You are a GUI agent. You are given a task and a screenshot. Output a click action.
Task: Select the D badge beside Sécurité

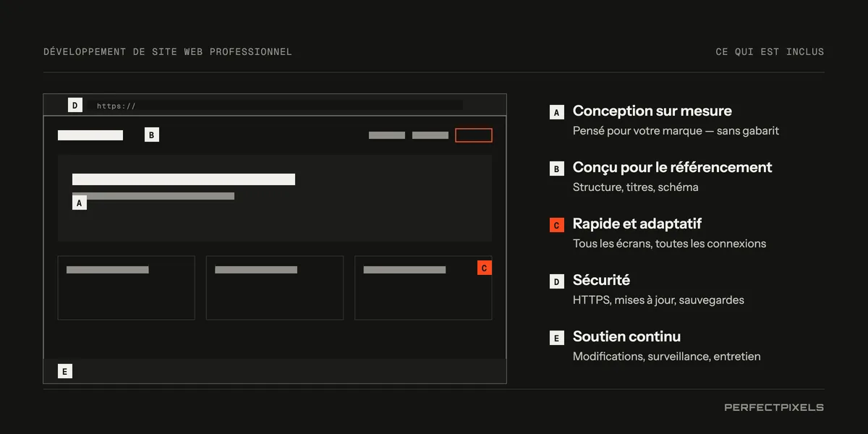(x=556, y=281)
